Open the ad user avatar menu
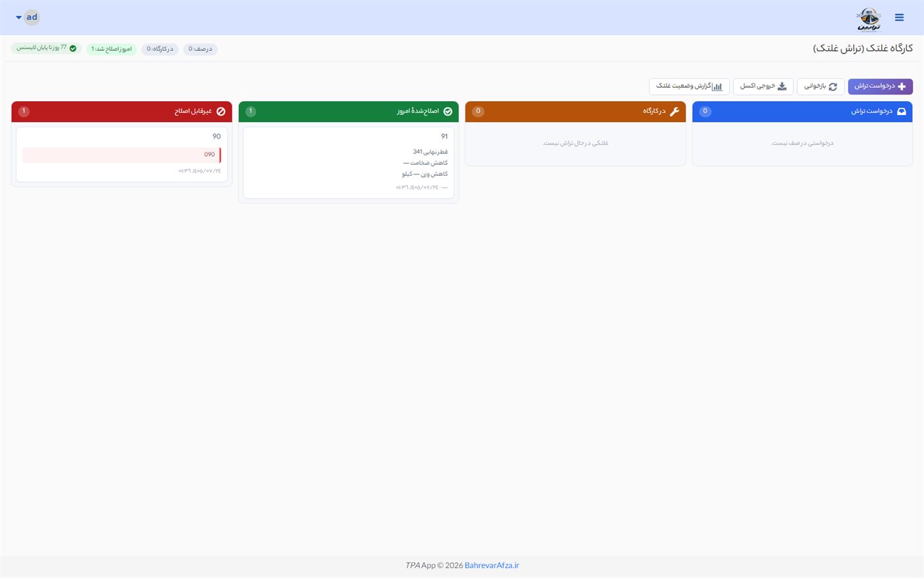 (32, 17)
